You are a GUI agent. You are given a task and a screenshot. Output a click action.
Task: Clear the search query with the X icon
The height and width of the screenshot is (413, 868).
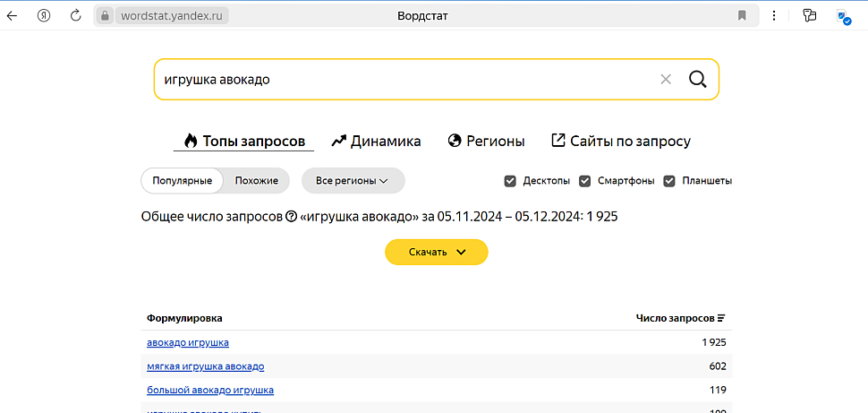(666, 79)
